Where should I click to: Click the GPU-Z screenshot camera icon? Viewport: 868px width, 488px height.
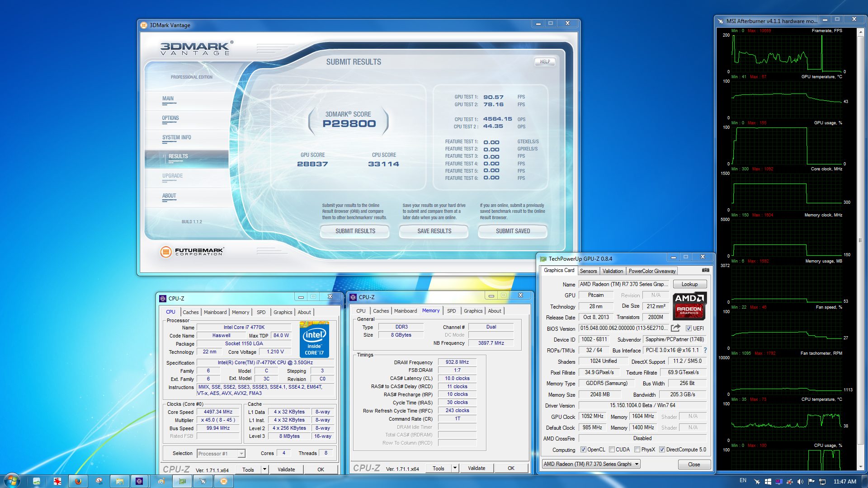(x=705, y=270)
